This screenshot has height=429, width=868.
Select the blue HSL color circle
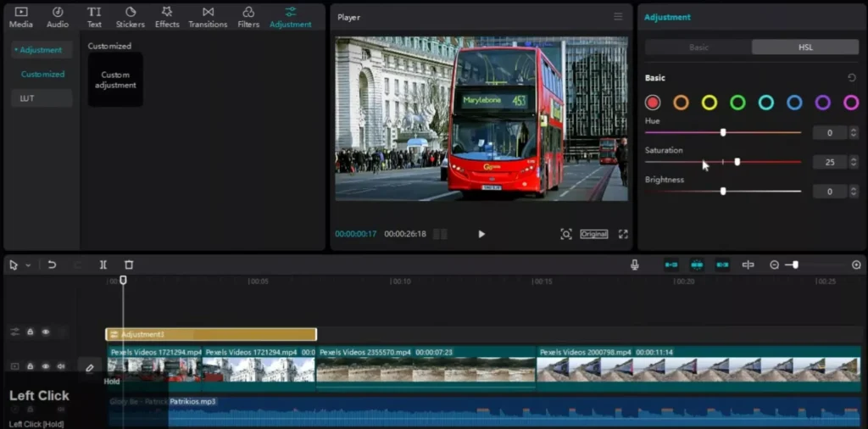pyautogui.click(x=794, y=103)
